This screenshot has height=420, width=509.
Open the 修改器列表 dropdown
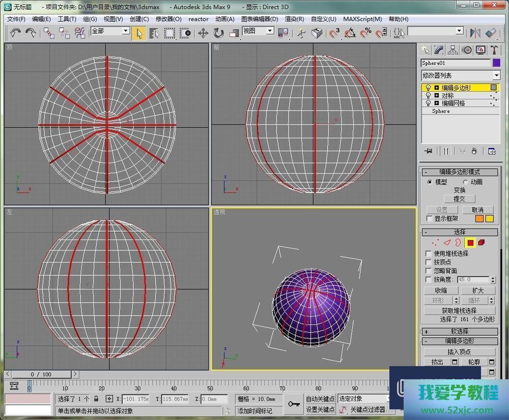[496, 75]
